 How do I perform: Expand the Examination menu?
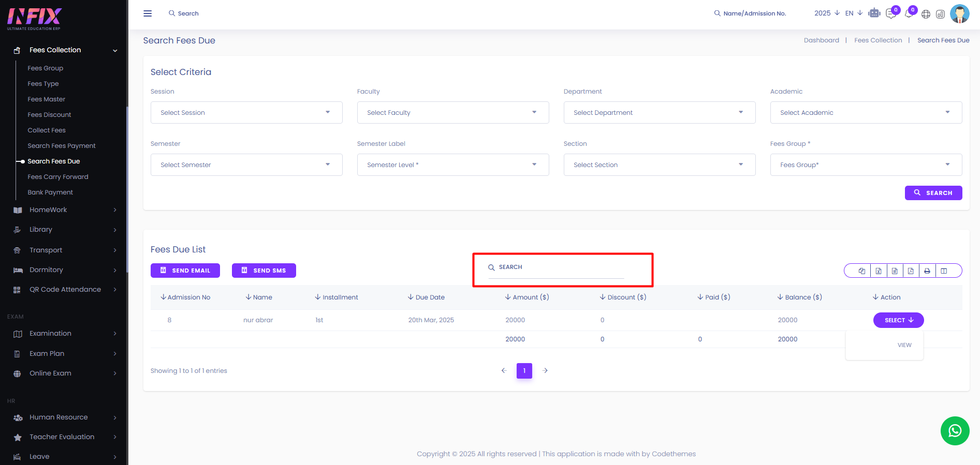(x=64, y=334)
